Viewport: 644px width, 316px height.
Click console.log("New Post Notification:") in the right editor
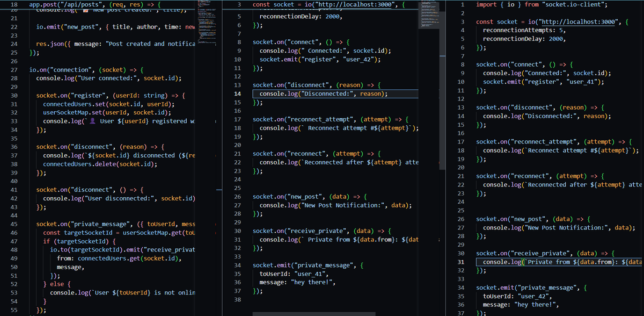[559, 228]
